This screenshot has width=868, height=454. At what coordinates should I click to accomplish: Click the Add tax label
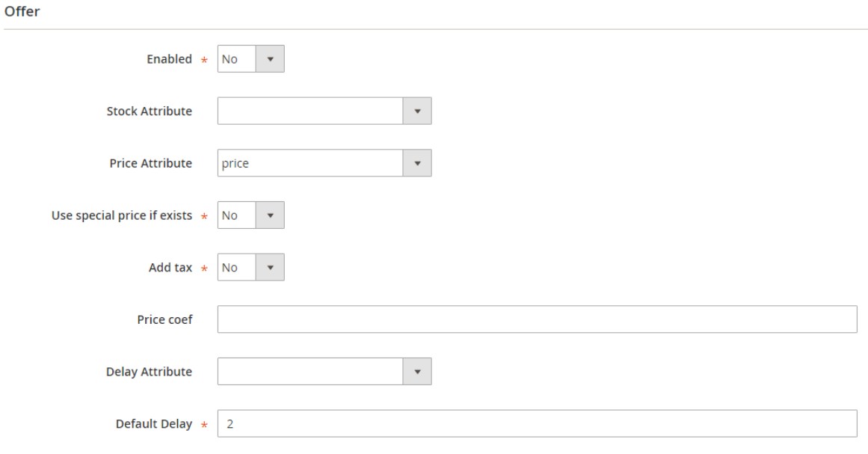pos(170,268)
